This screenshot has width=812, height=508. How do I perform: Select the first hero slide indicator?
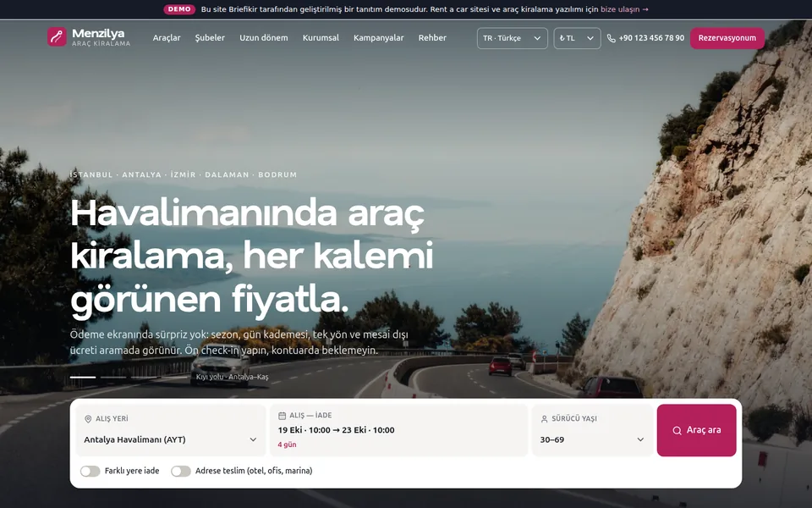click(x=83, y=377)
